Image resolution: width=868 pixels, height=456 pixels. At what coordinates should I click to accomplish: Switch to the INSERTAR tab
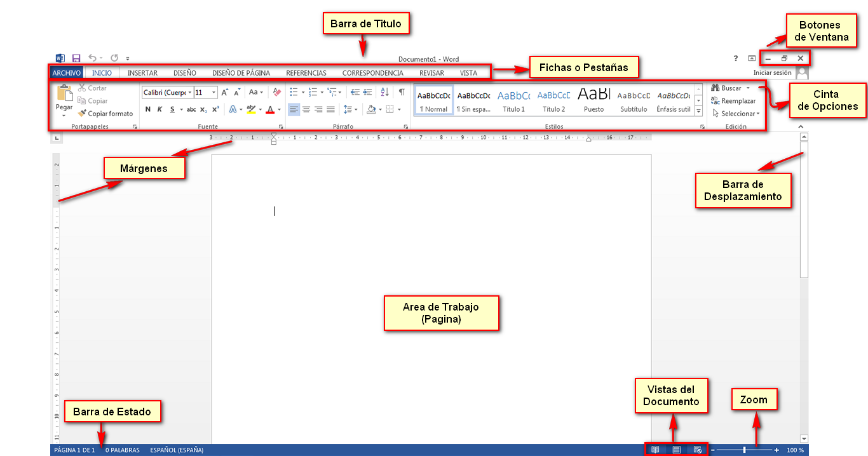point(142,73)
